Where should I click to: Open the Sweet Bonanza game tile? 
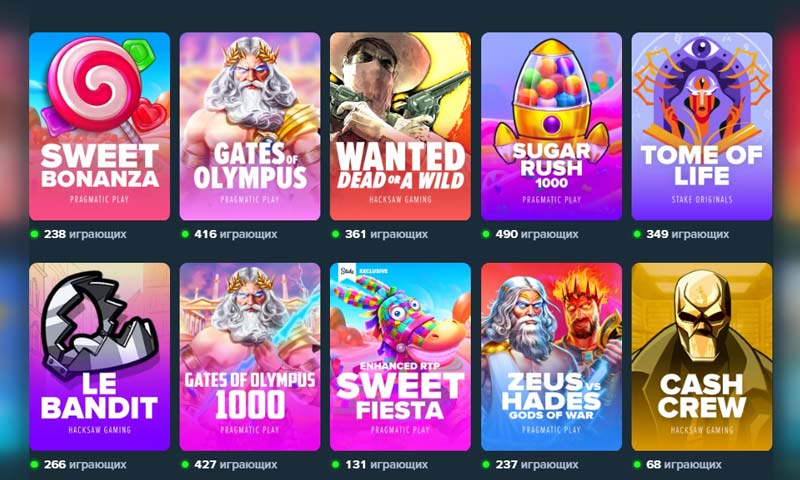coord(99,127)
